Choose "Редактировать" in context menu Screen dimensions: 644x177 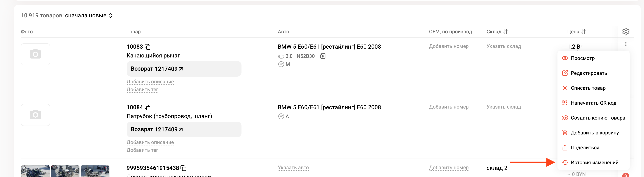pyautogui.click(x=589, y=73)
